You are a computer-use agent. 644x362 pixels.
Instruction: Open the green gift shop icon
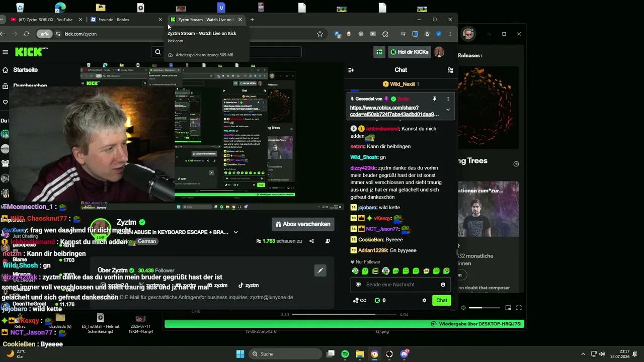(x=379, y=52)
